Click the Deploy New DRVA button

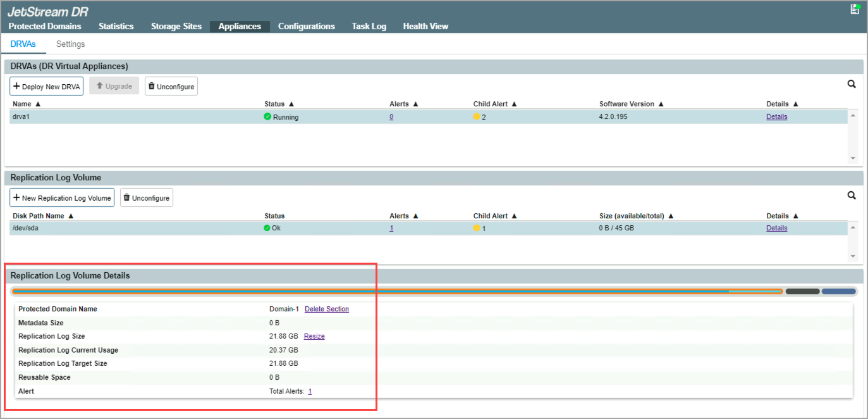(46, 87)
